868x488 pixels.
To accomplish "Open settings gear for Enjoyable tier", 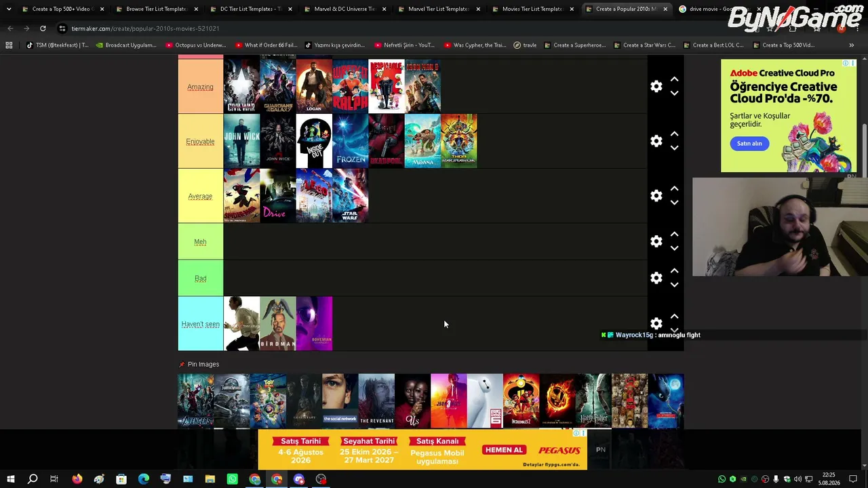I will coord(656,141).
